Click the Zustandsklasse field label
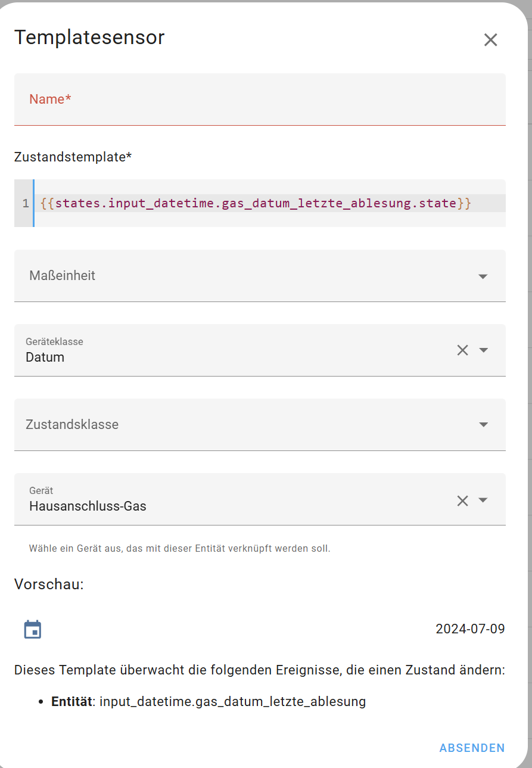This screenshot has height=768, width=532. 72,425
